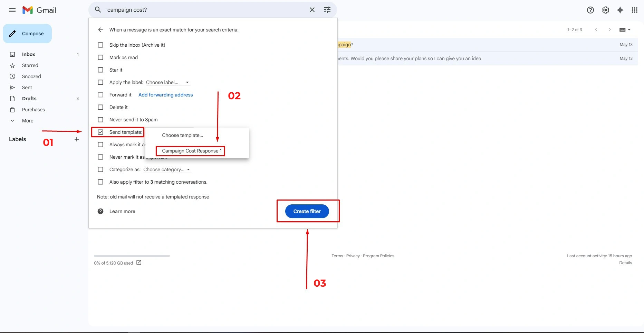Check Never send it to Spam
The height and width of the screenshot is (333, 644).
[x=100, y=120]
